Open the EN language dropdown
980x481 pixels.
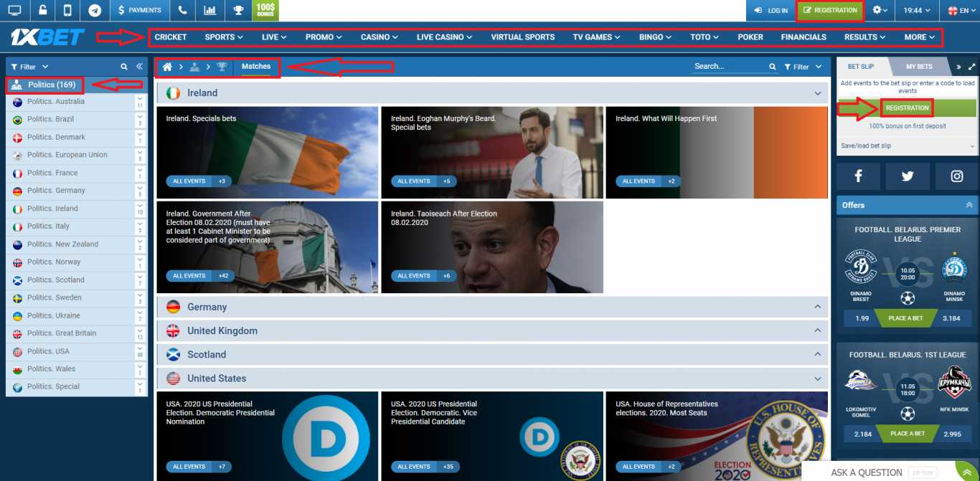pyautogui.click(x=961, y=10)
